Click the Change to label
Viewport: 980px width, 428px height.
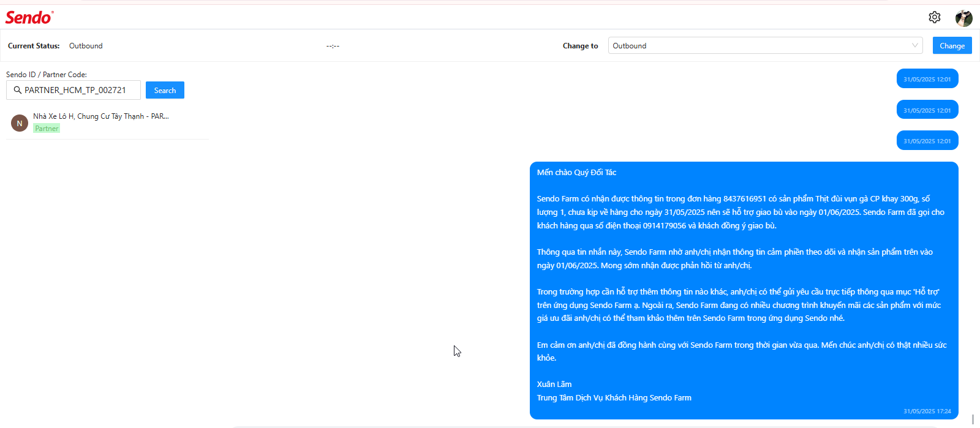pyautogui.click(x=580, y=46)
